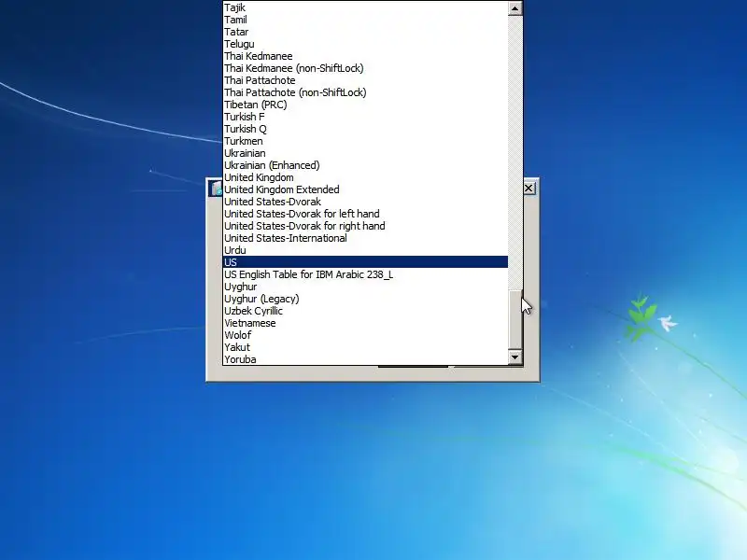Image resolution: width=747 pixels, height=560 pixels.
Task: Pick Thai Pattachote (non-ShiftLock)
Action: (365, 92)
